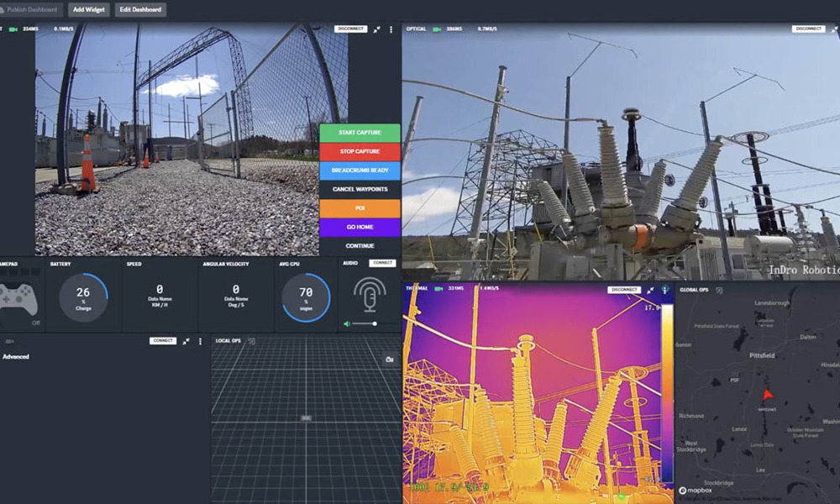This screenshot has width=840, height=504.
Task: Click the speaker volume icon in Audio widget
Action: pos(346,323)
